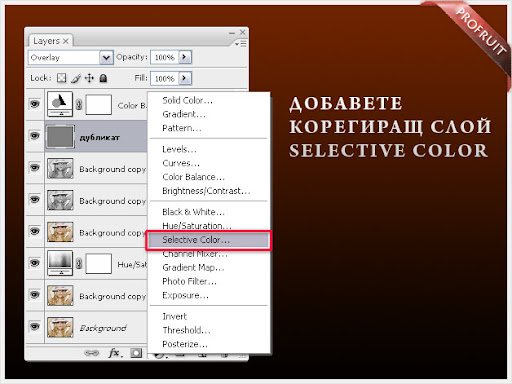Open the Layers panel options menu
Screen dimensions: 512x384
[x=240, y=44]
